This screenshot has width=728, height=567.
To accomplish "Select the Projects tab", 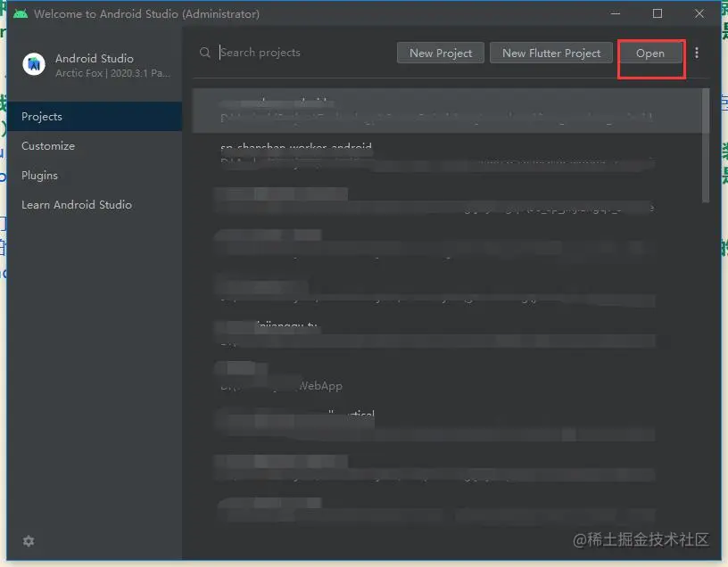I will click(95, 117).
